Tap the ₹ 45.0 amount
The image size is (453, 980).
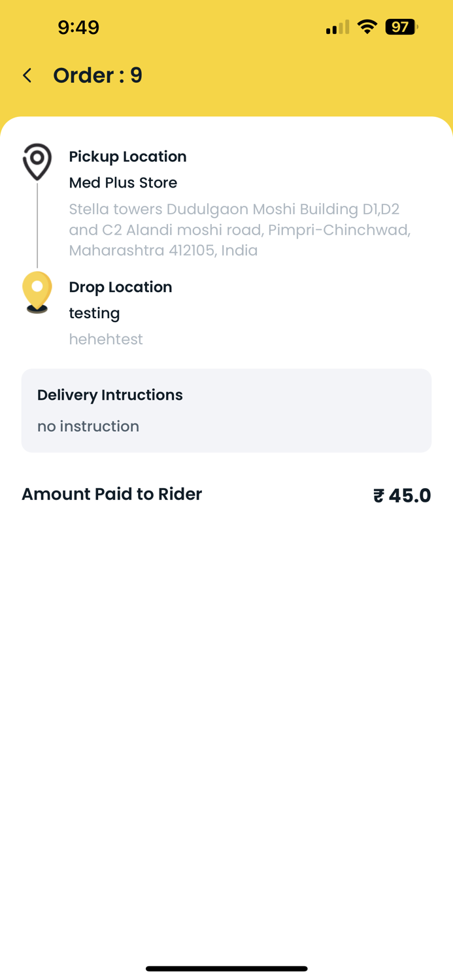point(401,495)
